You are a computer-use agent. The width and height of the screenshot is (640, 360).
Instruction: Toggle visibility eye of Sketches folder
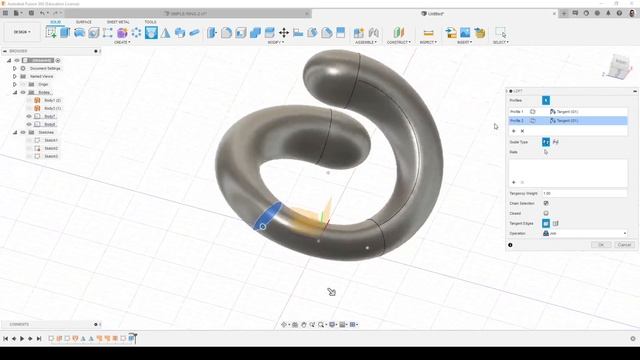pos(23,132)
